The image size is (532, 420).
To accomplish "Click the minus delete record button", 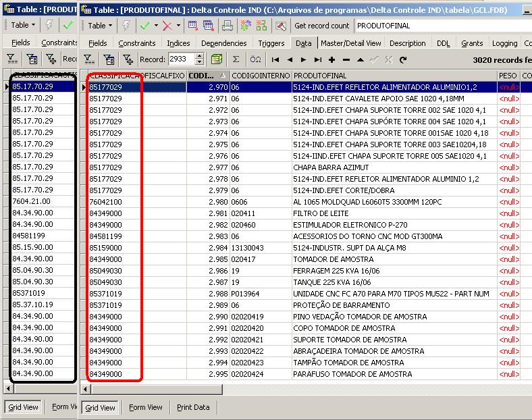I will [x=346, y=59].
